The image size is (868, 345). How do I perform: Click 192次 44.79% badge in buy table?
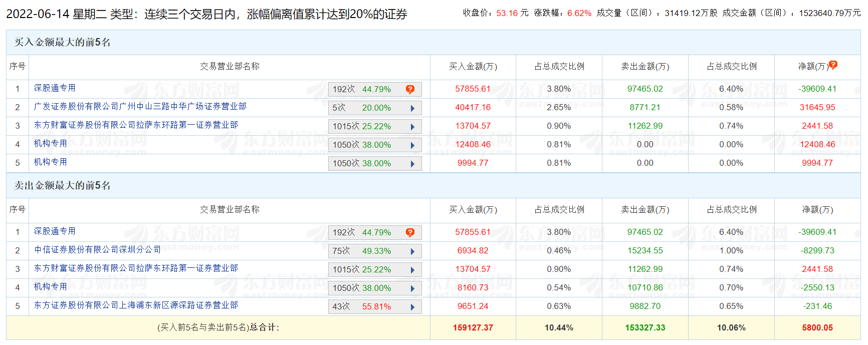click(x=375, y=90)
